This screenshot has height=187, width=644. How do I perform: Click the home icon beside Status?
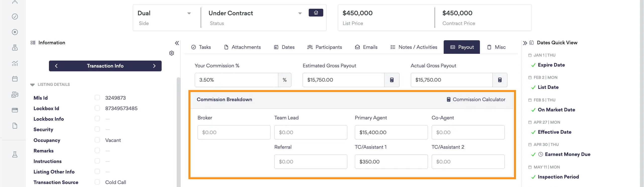click(316, 13)
